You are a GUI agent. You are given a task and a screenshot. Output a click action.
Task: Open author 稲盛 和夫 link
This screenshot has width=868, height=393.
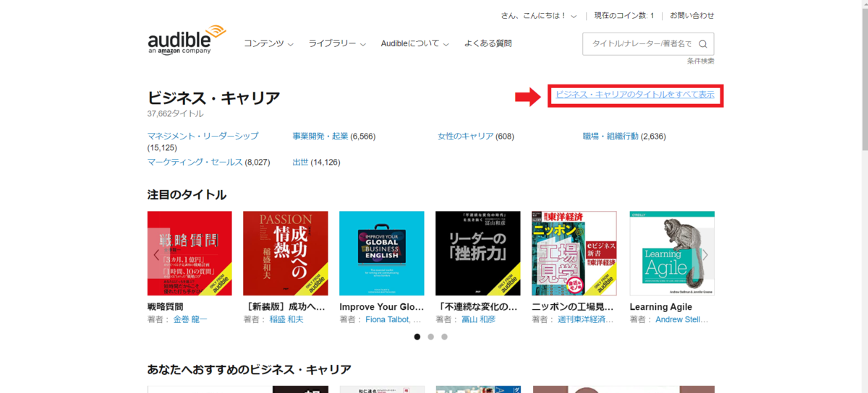coord(286,319)
